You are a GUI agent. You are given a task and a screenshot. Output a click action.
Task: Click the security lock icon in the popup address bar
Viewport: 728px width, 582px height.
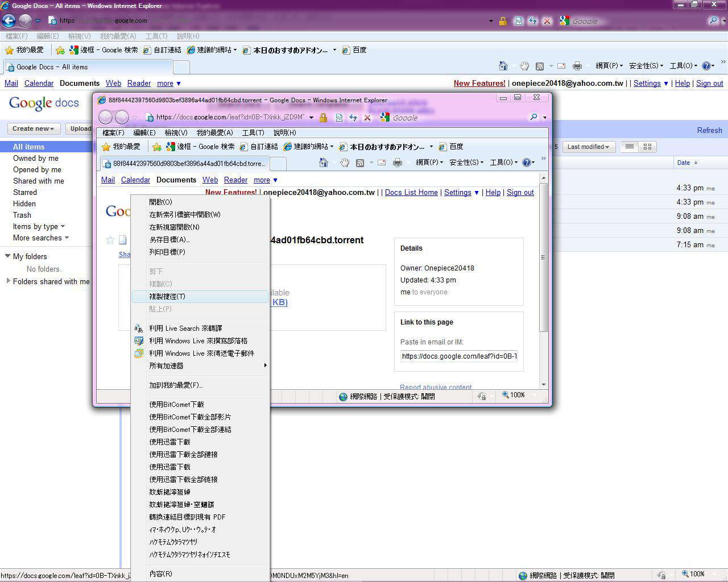tap(323, 118)
